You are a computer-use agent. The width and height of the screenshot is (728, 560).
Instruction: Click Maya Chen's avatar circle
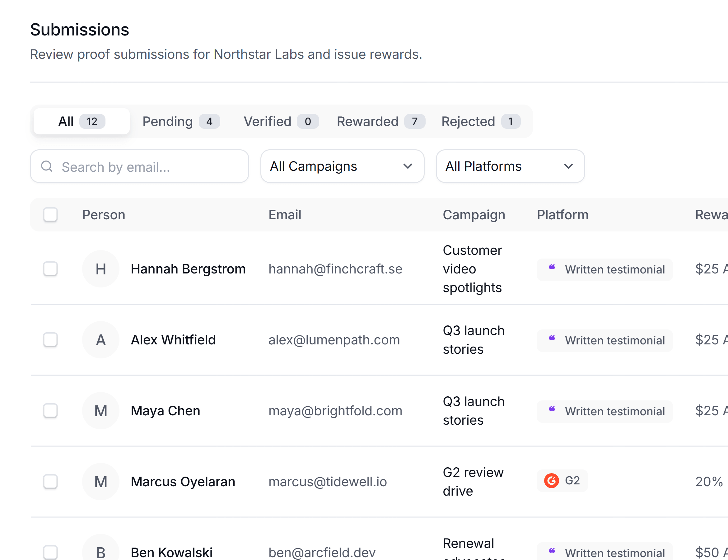tap(101, 411)
